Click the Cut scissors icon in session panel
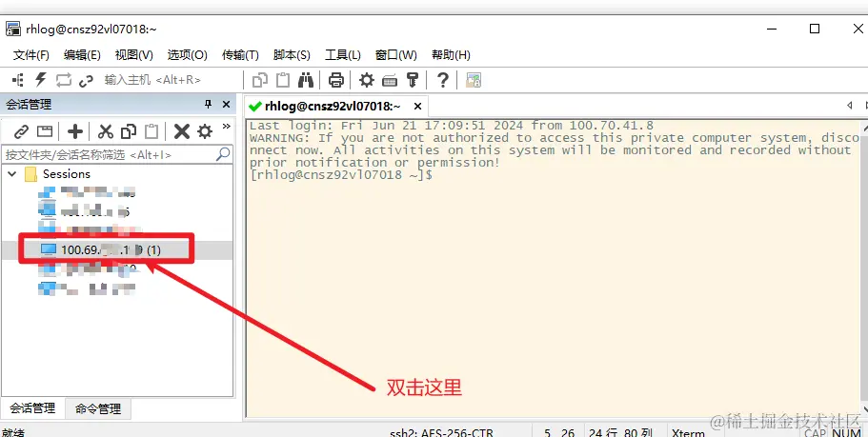The image size is (868, 437). pyautogui.click(x=105, y=131)
